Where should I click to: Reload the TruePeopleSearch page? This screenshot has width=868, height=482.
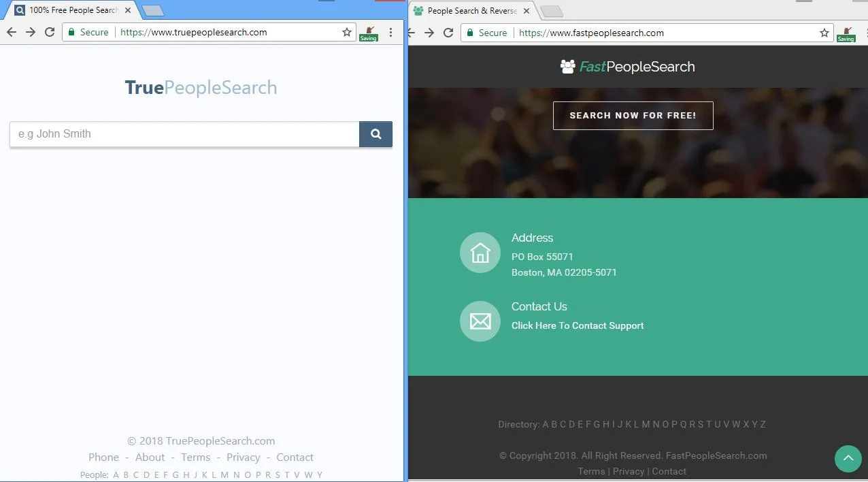click(50, 32)
